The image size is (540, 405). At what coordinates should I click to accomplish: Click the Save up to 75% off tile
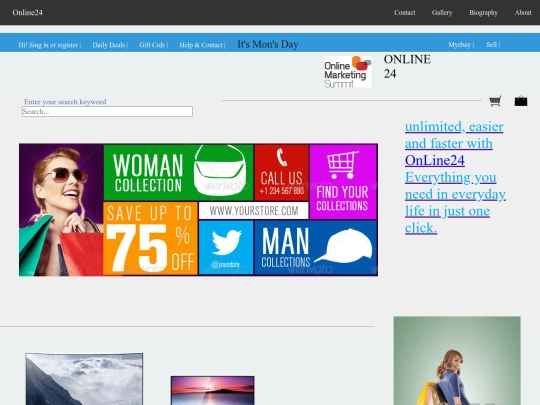(150, 238)
